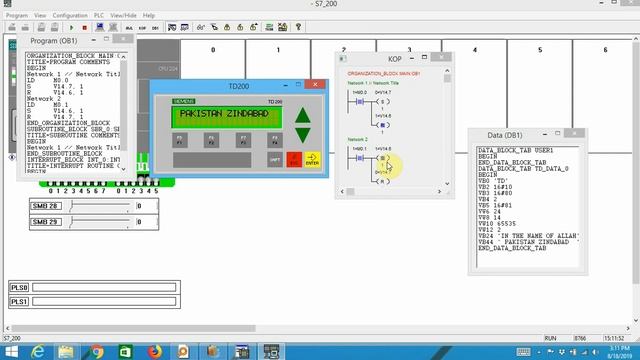The width and height of the screenshot is (640, 360).
Task: Click the third greyed toolbar document icon
Action: [x=41, y=27]
